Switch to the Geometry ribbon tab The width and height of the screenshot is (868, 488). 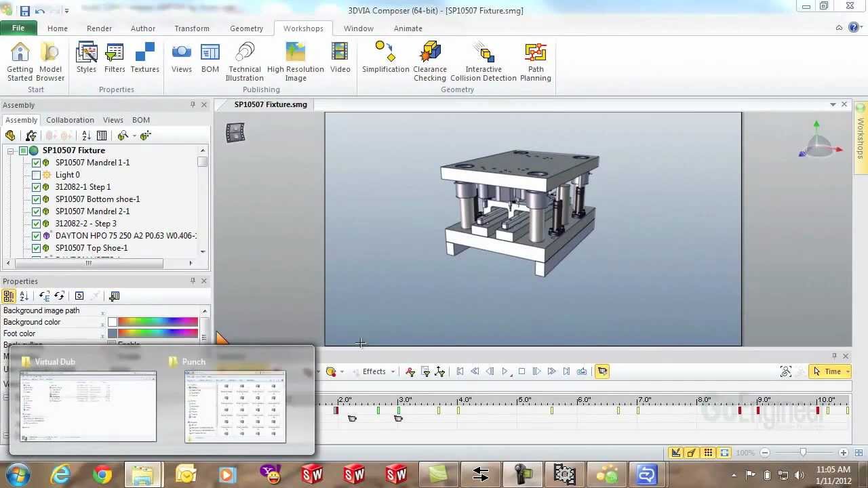(246, 28)
